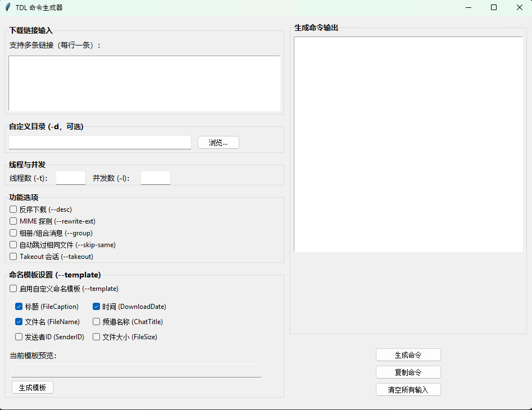This screenshot has height=410, width=532.
Task: Uncheck 文件名 (FileName) option
Action: pos(19,322)
